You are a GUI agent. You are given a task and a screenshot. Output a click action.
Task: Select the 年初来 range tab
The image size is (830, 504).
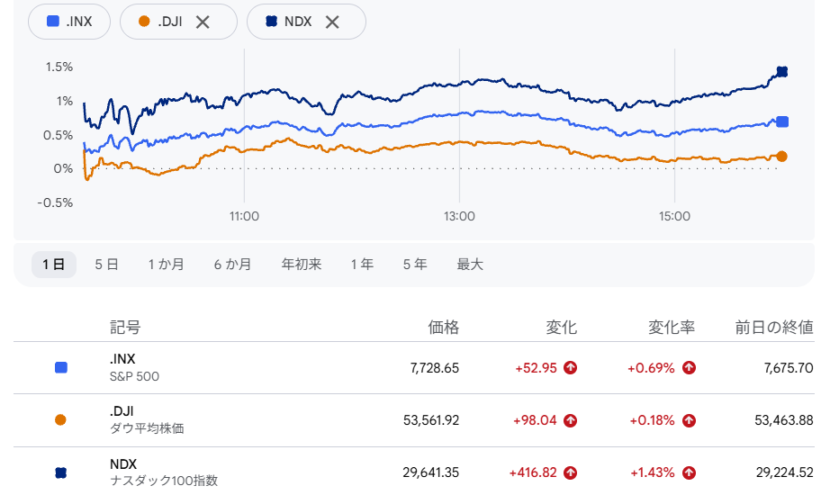[302, 265]
